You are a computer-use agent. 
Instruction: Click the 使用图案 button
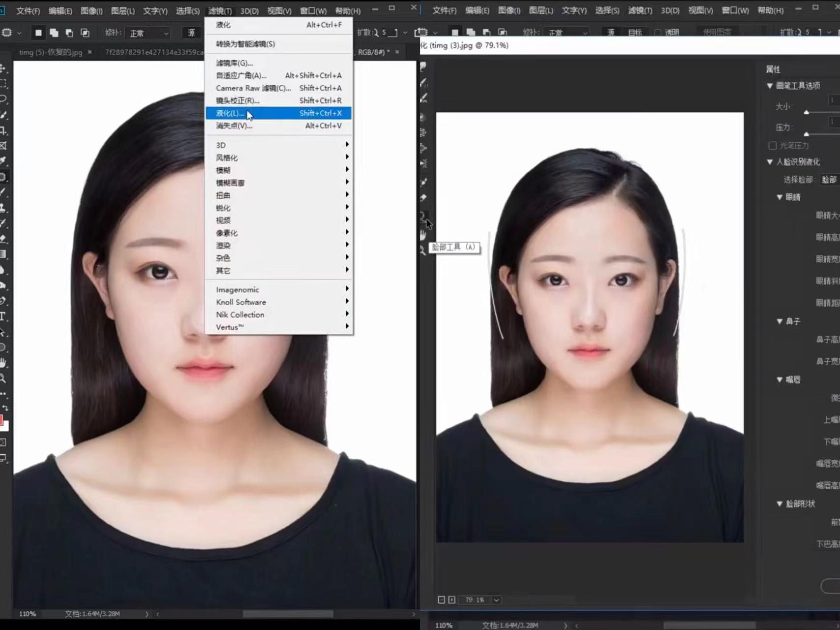(717, 32)
